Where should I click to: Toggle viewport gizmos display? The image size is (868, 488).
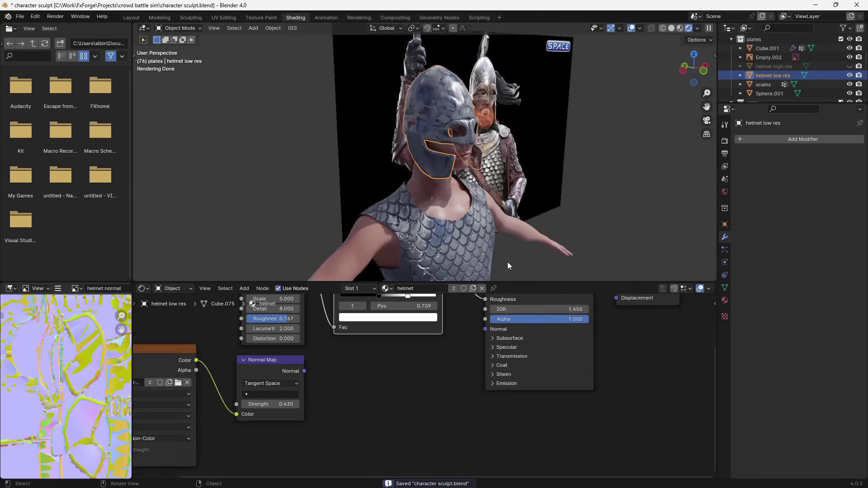click(x=611, y=28)
